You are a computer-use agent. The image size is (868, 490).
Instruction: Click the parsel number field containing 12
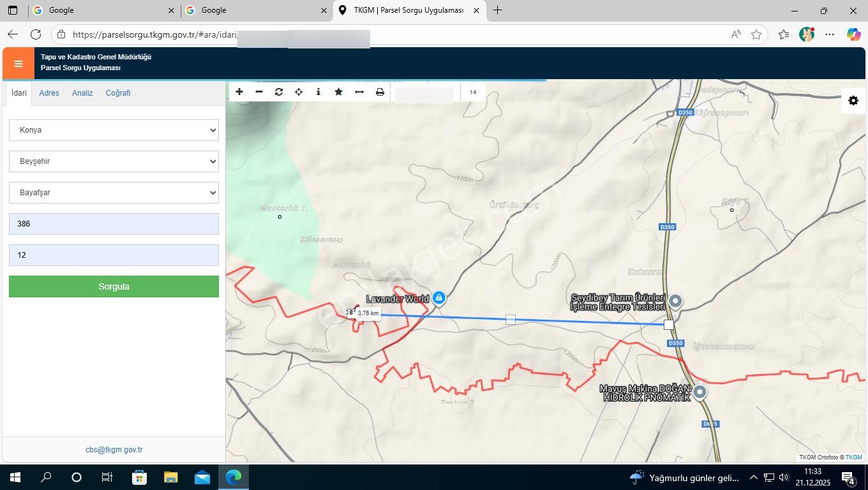pos(114,255)
